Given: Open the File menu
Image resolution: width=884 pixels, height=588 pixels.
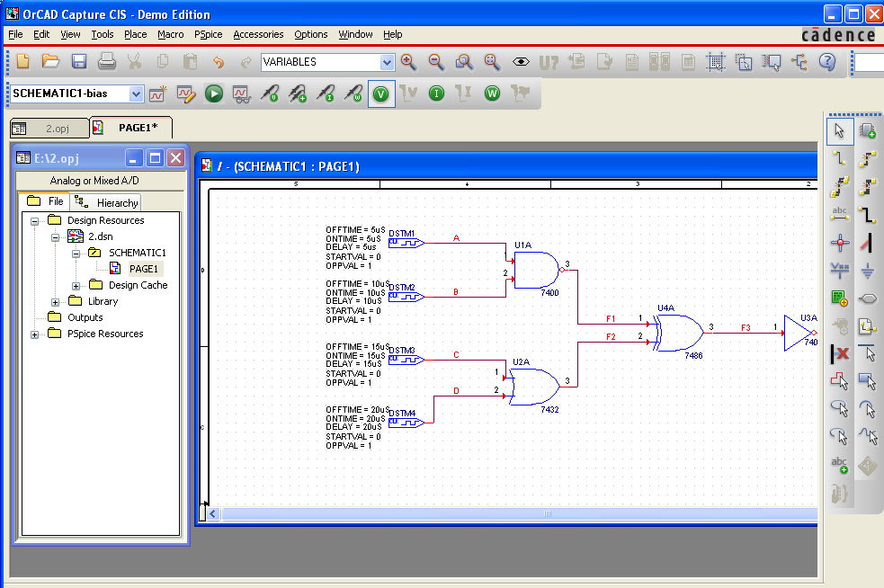Looking at the screenshot, I should (x=15, y=34).
